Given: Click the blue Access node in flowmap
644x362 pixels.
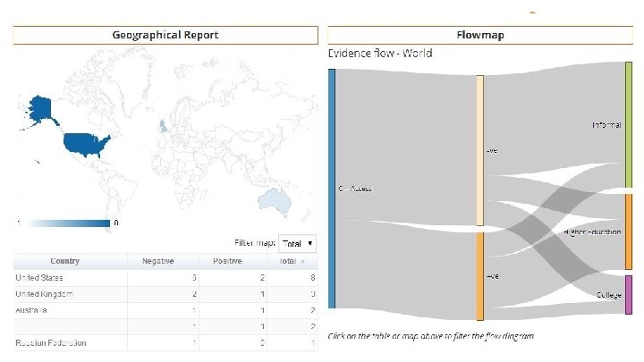Looking at the screenshot, I should pyautogui.click(x=332, y=189).
